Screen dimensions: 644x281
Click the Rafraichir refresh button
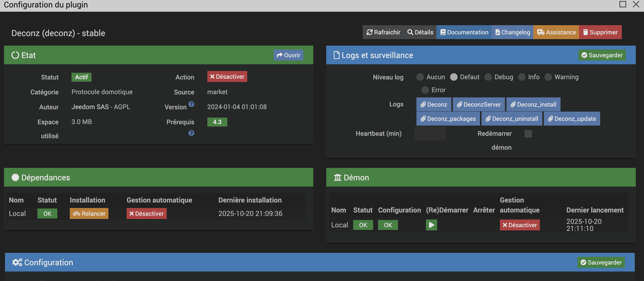coord(383,32)
